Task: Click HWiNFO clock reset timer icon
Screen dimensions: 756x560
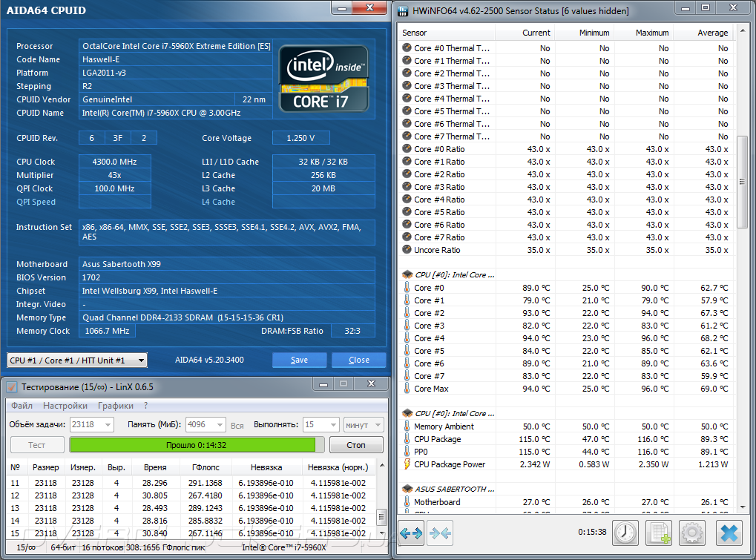Action: pos(625,533)
